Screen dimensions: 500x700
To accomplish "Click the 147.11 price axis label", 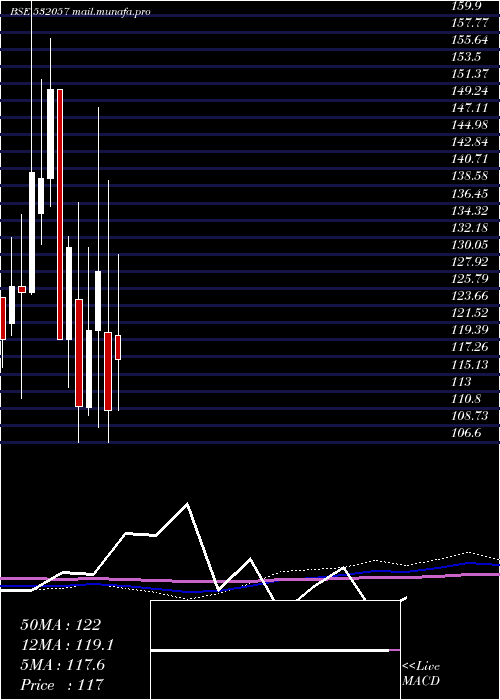I will click(x=471, y=108).
